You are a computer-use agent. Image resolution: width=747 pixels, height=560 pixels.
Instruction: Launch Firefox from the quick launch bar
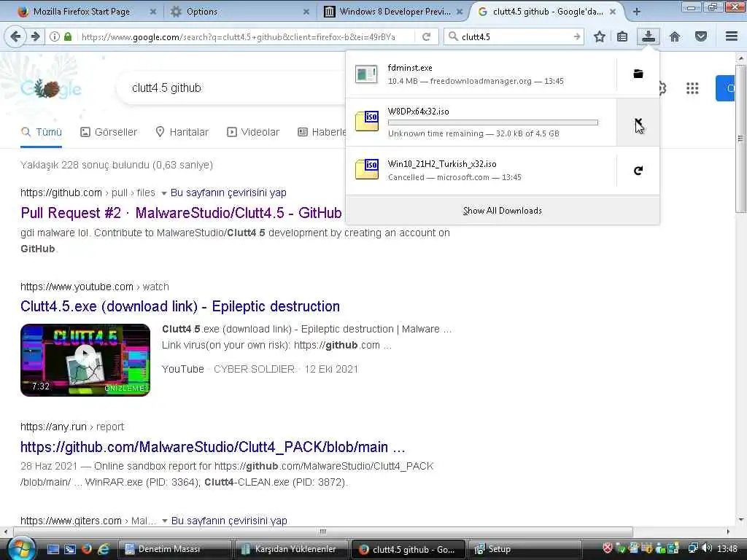pyautogui.click(x=87, y=550)
